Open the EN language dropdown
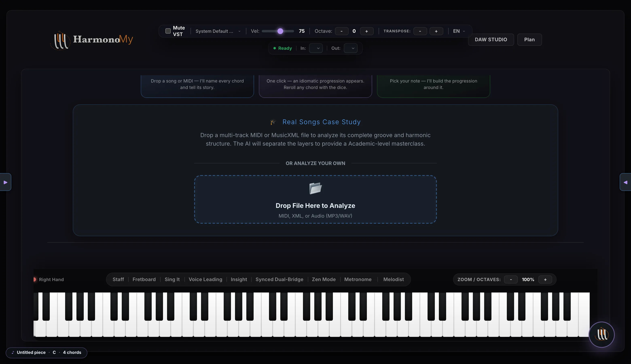Image resolution: width=631 pixels, height=364 pixels. pyautogui.click(x=459, y=31)
